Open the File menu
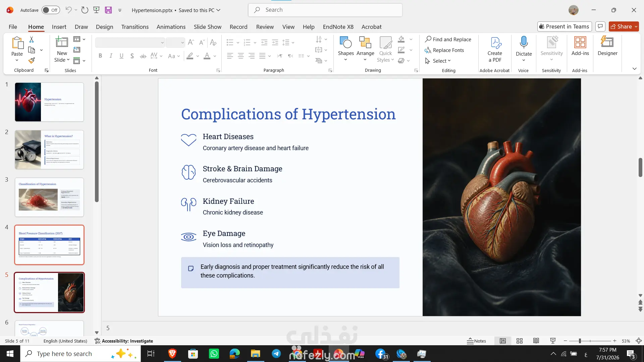Image resolution: width=644 pixels, height=362 pixels. [13, 27]
